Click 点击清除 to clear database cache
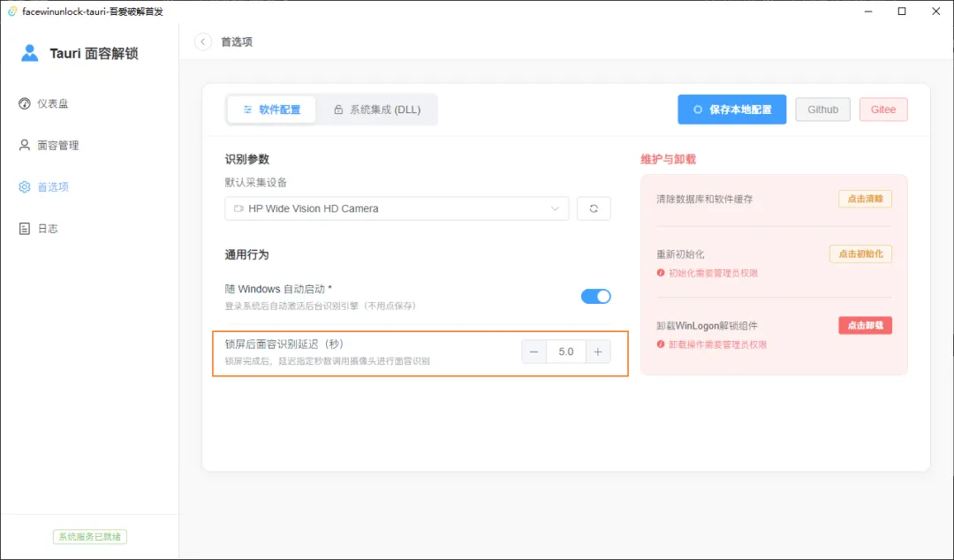This screenshot has width=954, height=560. [865, 199]
